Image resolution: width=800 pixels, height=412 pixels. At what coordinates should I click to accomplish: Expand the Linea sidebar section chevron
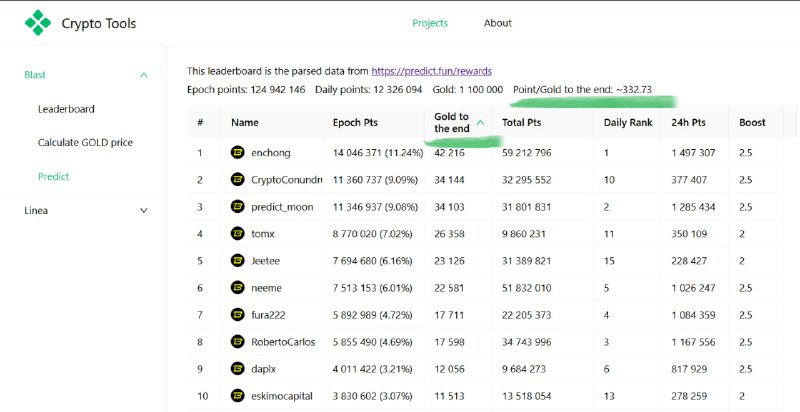[144, 211]
